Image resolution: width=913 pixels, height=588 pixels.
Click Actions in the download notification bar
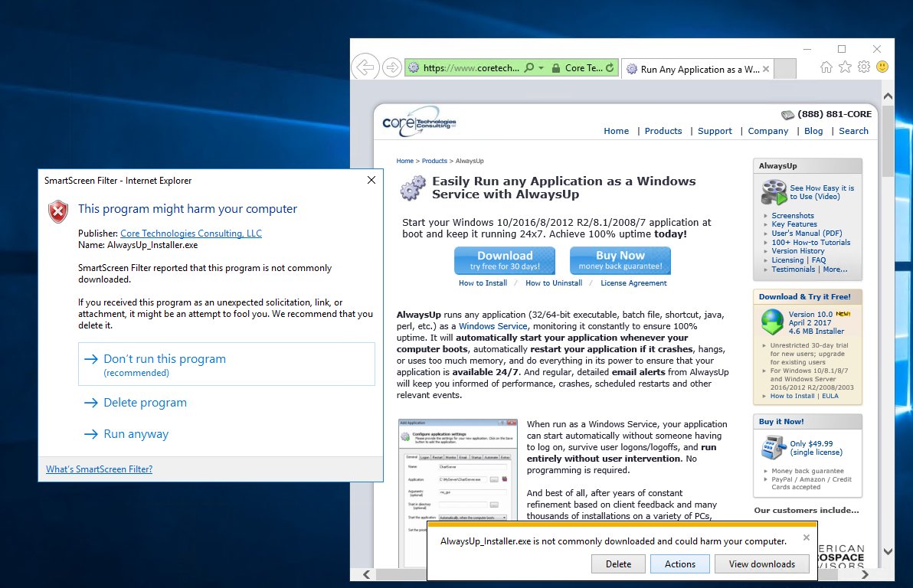point(679,563)
